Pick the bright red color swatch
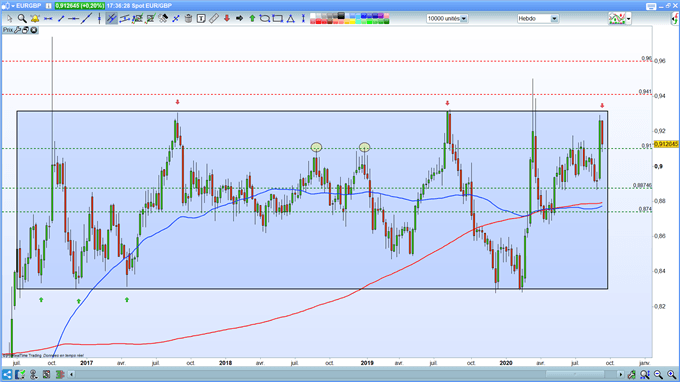The image size is (680, 382). point(318,21)
